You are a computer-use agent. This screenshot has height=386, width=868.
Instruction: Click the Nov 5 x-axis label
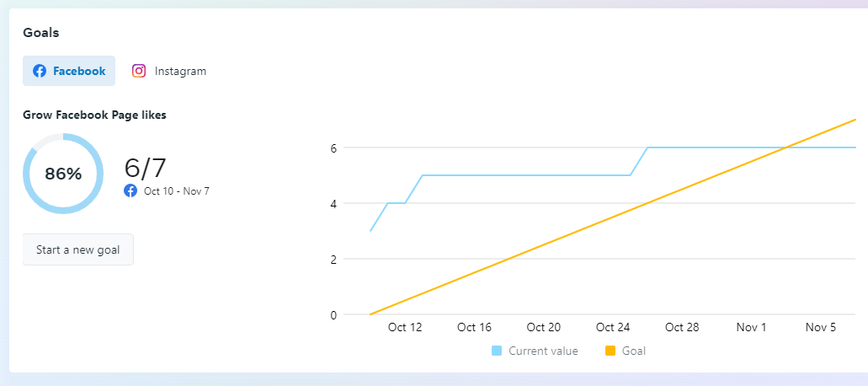click(x=820, y=328)
